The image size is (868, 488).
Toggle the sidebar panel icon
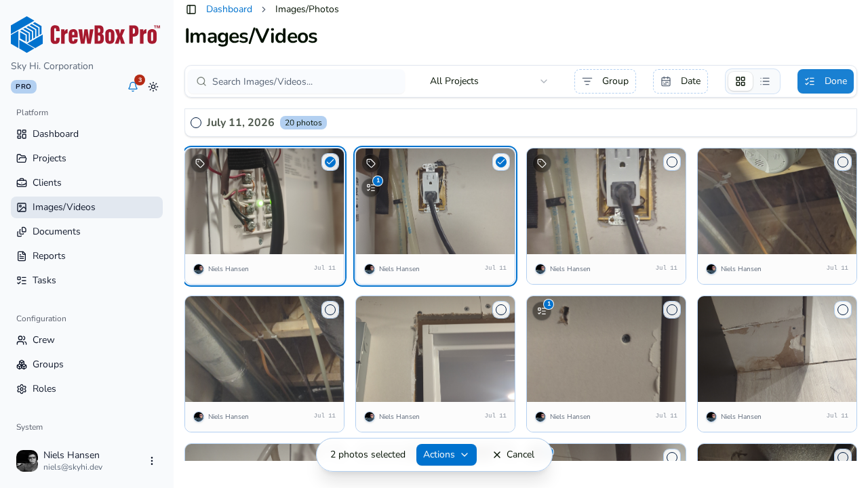coord(191,9)
